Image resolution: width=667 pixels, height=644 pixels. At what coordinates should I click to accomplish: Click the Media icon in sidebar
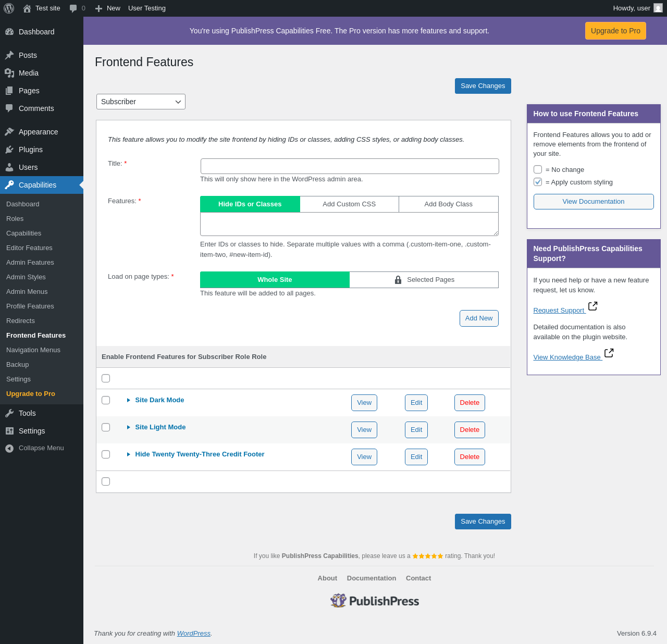point(9,73)
